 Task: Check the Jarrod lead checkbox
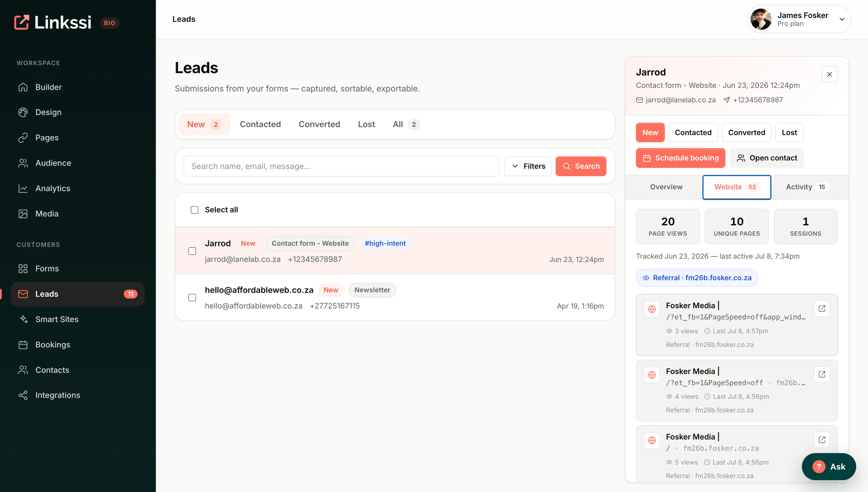(192, 251)
